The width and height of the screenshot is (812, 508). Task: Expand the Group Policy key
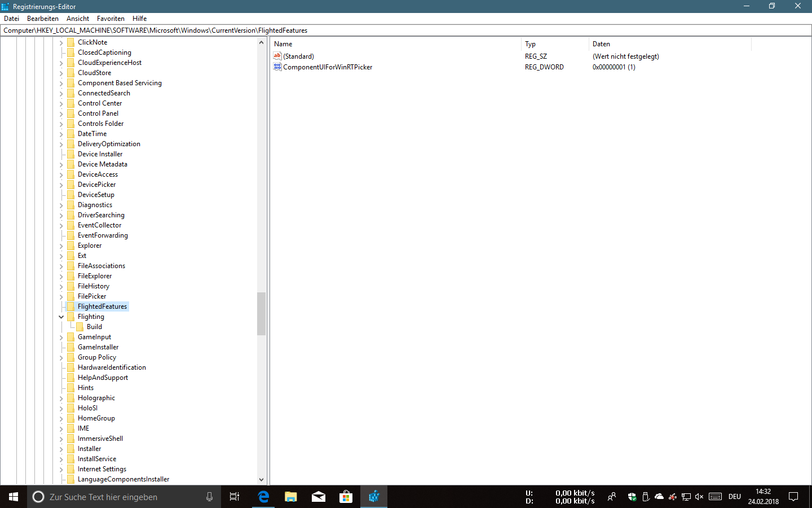(x=61, y=358)
